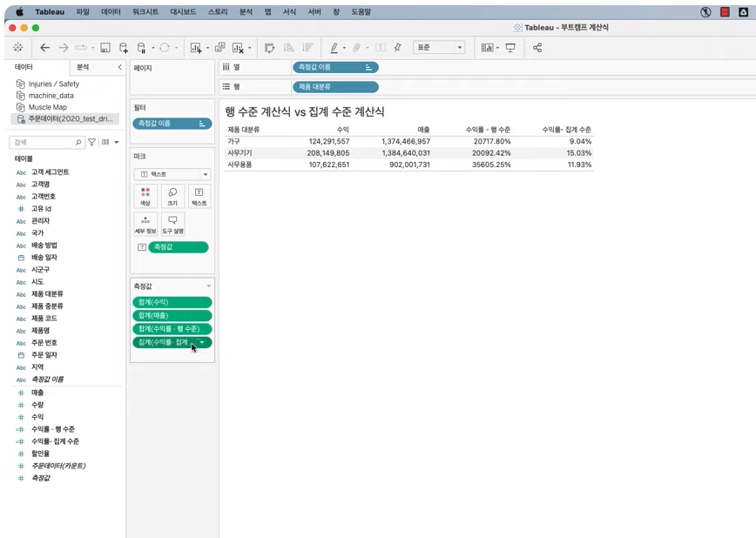Select the 데이터 pane tab
Screen dimensions: 756x538
click(x=24, y=67)
